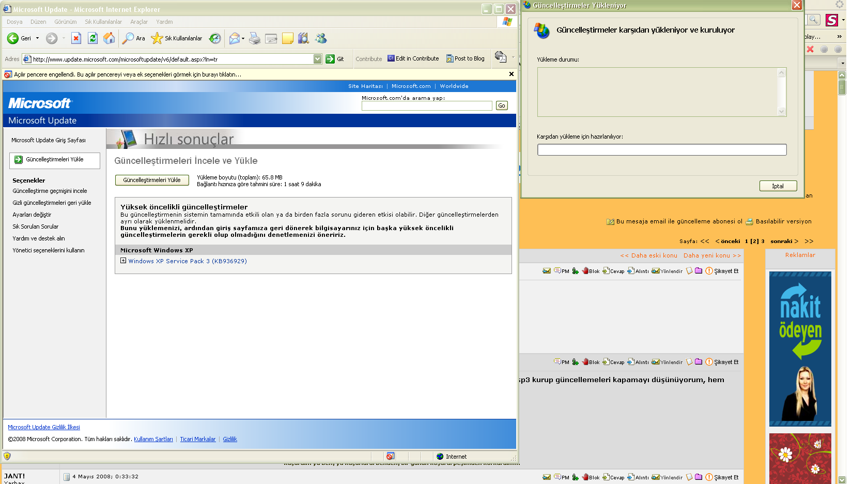Click the Ayarları değiştir option
The height and width of the screenshot is (484, 868).
pos(32,215)
